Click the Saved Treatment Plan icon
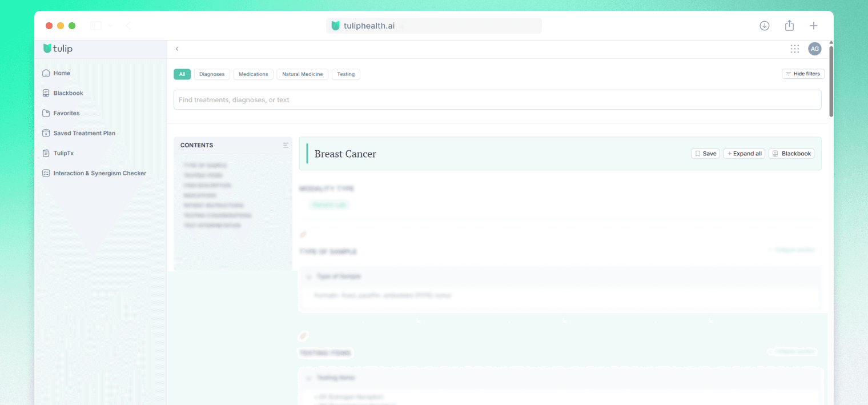Viewport: 868px width, 405px height. click(46, 133)
